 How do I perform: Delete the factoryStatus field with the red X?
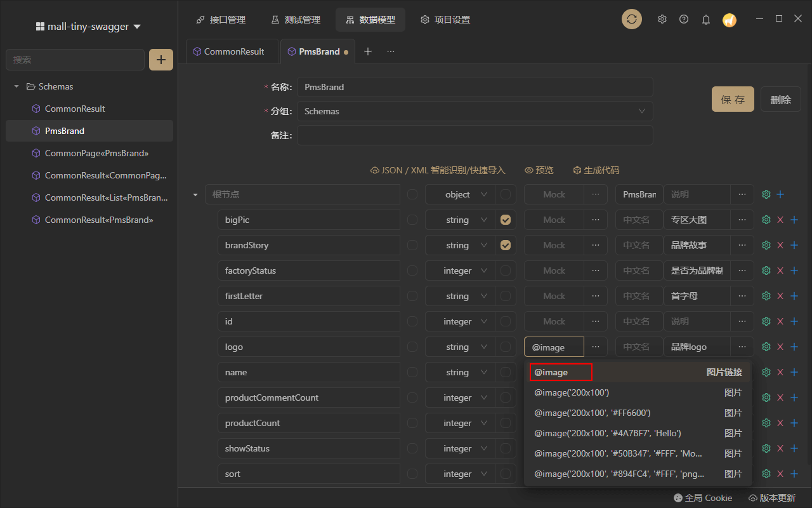pyautogui.click(x=780, y=270)
